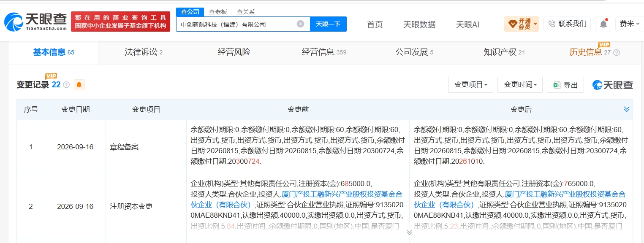Open the 开通会员 membership dropdown

coord(521,24)
